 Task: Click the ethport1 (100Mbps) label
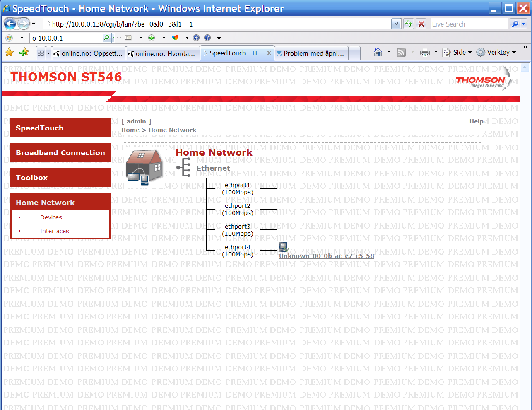[238, 188]
